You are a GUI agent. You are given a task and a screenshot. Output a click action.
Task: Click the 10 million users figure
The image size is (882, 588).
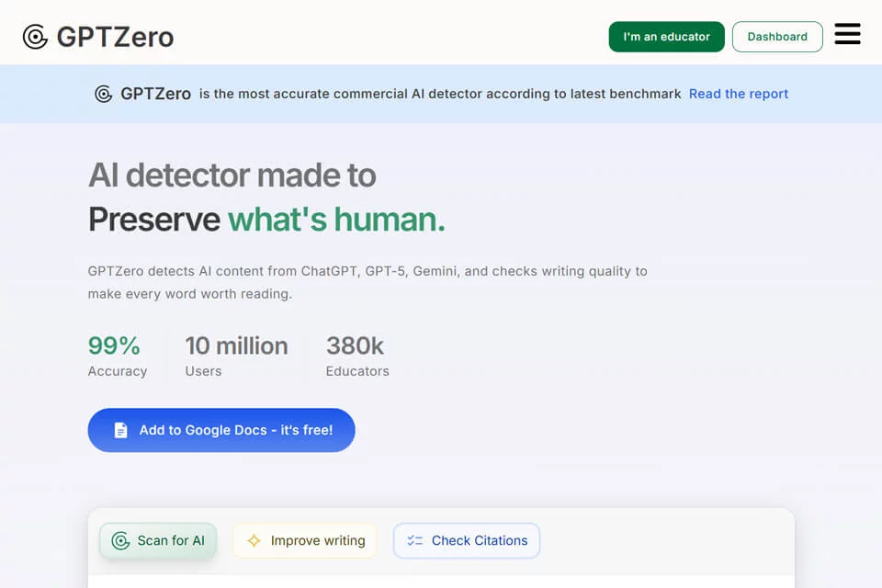237,345
